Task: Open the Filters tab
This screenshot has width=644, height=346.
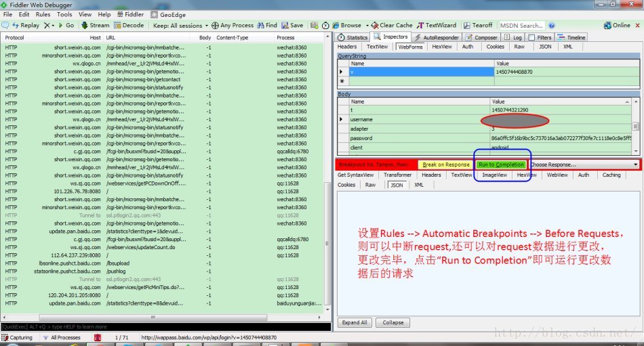Action: pyautogui.click(x=540, y=37)
